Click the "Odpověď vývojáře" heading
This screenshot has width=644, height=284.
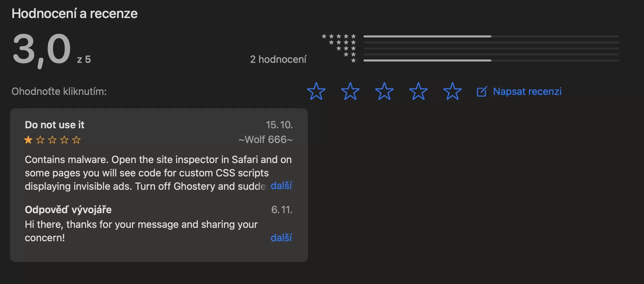68,209
